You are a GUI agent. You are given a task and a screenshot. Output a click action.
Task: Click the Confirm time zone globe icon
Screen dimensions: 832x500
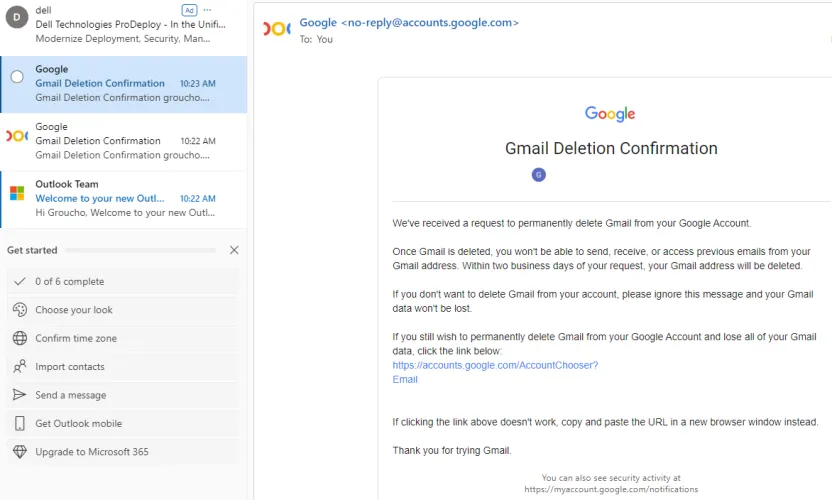pos(19,338)
